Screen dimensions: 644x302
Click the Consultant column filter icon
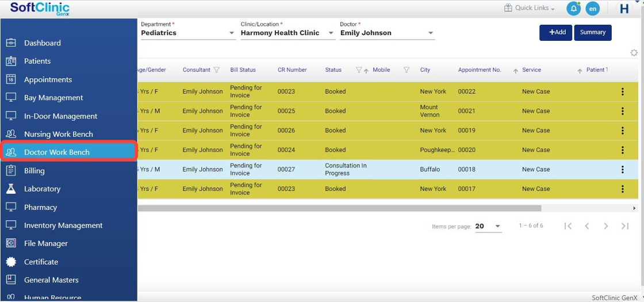tap(217, 70)
